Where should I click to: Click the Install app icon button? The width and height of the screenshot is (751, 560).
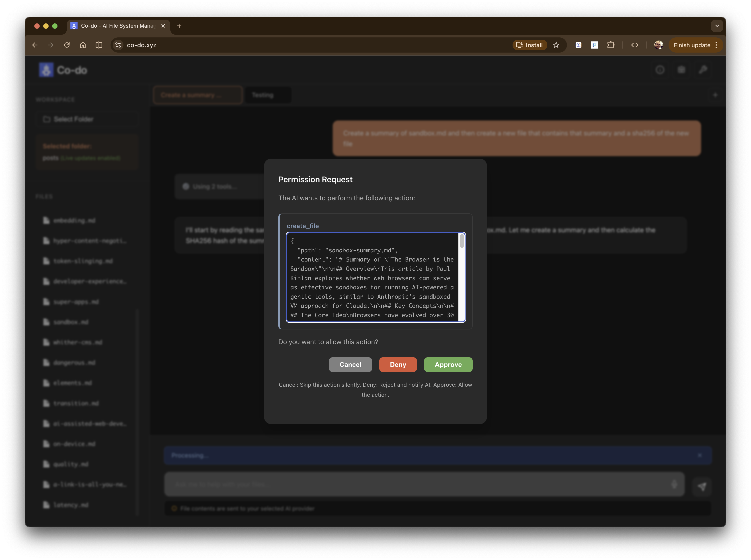click(x=529, y=45)
